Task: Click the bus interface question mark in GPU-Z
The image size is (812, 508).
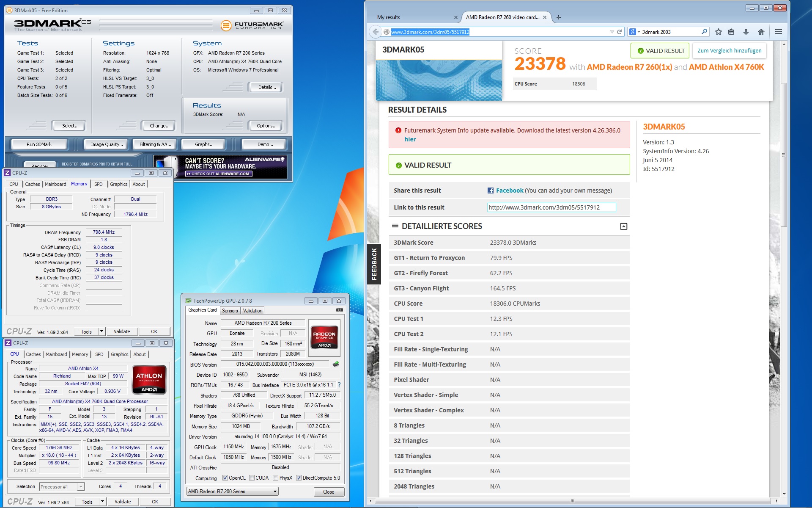Action: pos(339,385)
